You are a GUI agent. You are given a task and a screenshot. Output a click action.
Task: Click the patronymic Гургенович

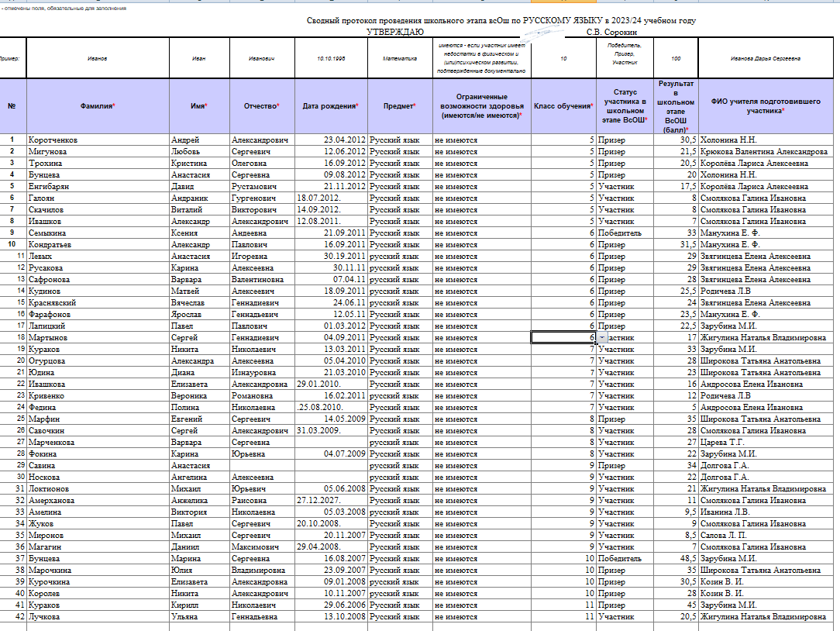[x=253, y=198]
